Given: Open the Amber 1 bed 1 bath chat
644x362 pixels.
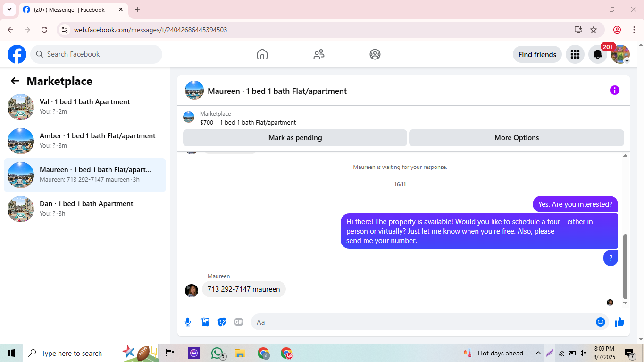Looking at the screenshot, I should (x=85, y=141).
